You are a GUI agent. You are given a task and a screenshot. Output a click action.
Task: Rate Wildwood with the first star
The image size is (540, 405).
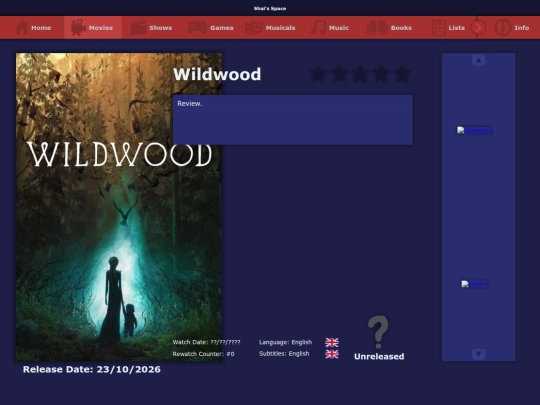[x=318, y=74]
